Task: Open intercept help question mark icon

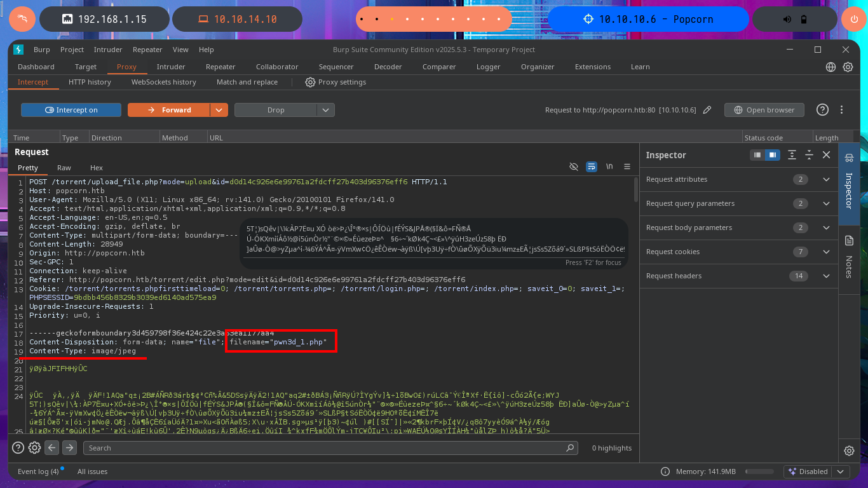Action: (x=822, y=110)
